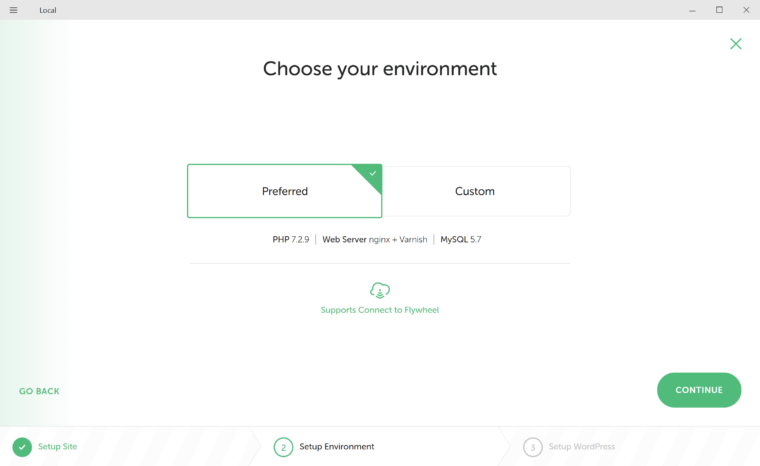Select the Custom environment option
The height and width of the screenshot is (466, 760).
[x=476, y=191]
